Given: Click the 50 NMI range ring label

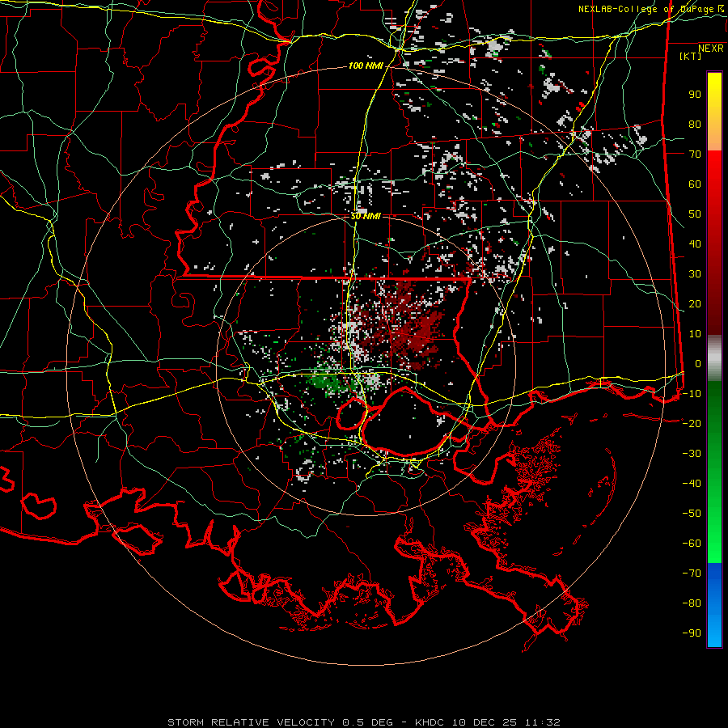Looking at the screenshot, I should coord(366,216).
